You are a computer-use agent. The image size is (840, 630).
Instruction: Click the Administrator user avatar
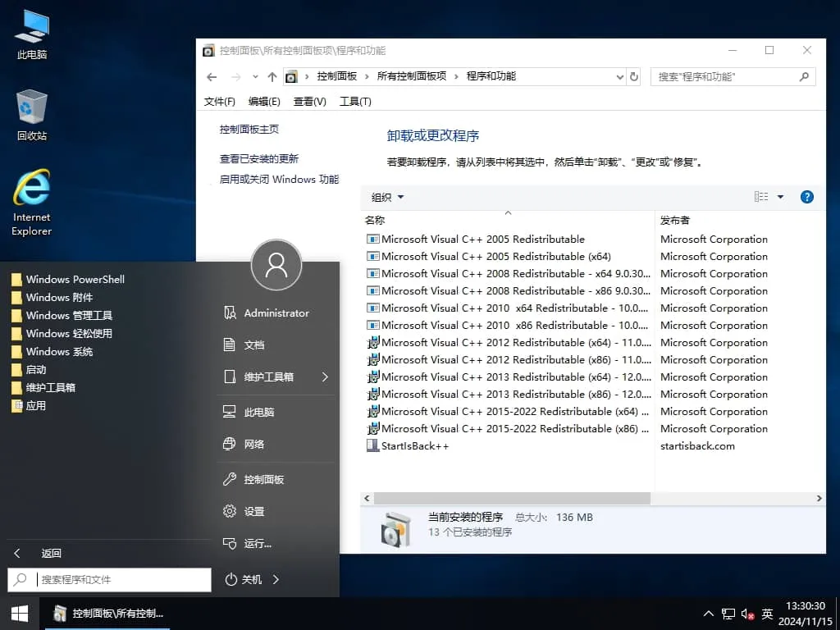tap(276, 265)
